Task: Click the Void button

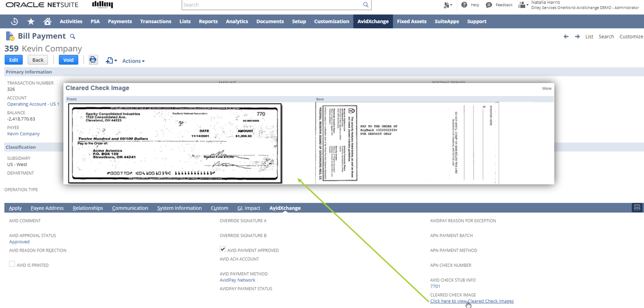Action: (68, 60)
